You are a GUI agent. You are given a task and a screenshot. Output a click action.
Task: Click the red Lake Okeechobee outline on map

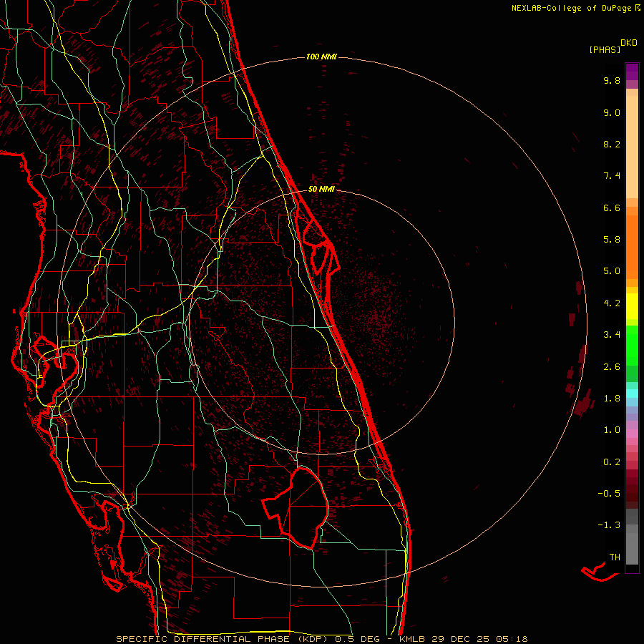click(296, 507)
